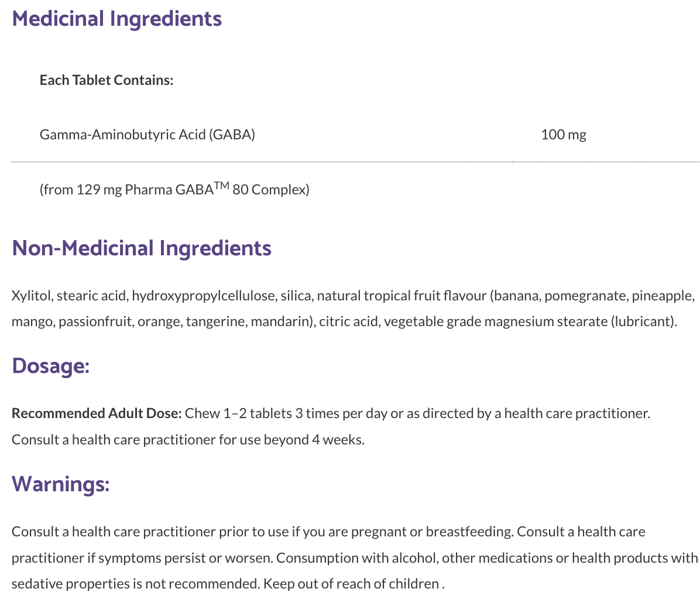The height and width of the screenshot is (609, 700).
Task: Click vegetable grade magnesium stearate text
Action: pyautogui.click(x=496, y=321)
